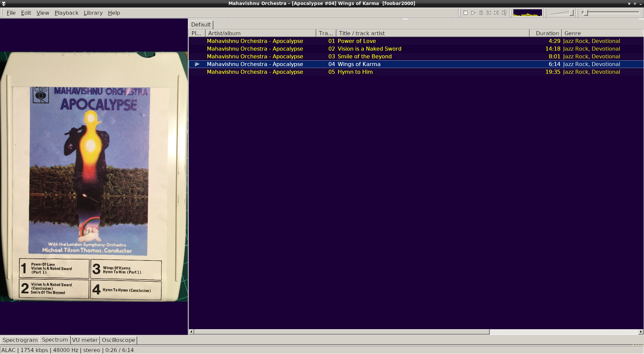
Task: Switch to the Spectrogram tab
Action: pos(20,340)
